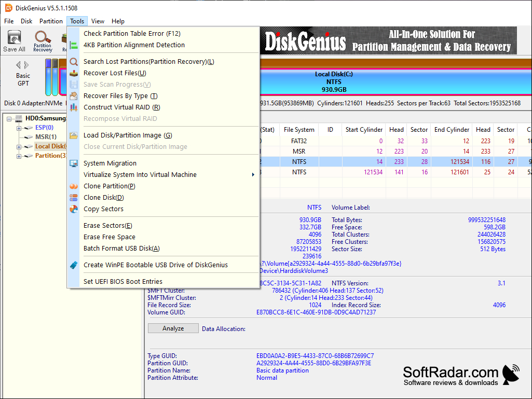
Task: Expand the Local Disk tree node
Action: [x=19, y=147]
